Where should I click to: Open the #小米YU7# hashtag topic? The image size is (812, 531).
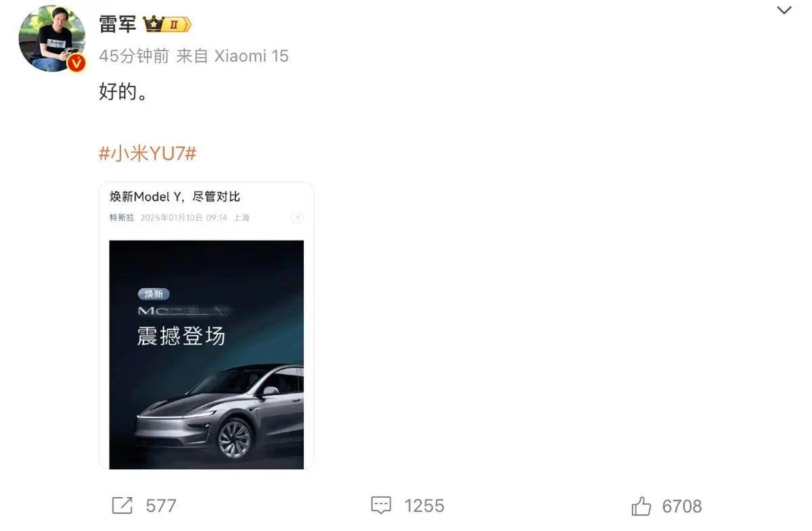[148, 154]
